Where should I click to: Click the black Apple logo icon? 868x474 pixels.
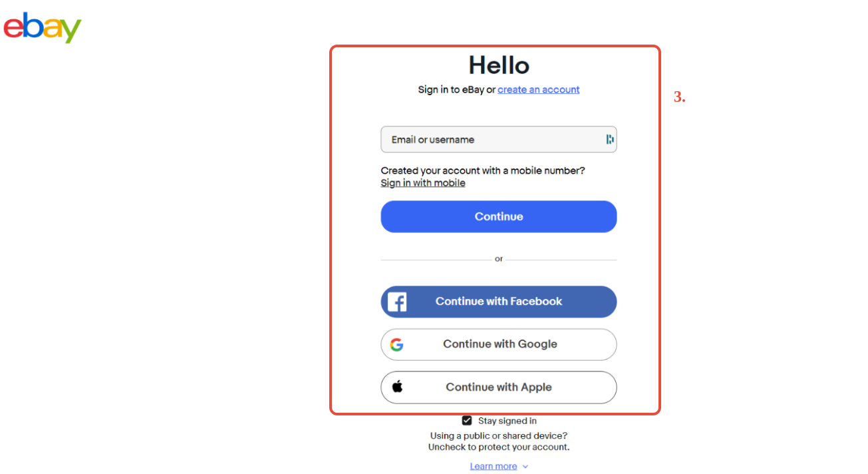click(397, 386)
